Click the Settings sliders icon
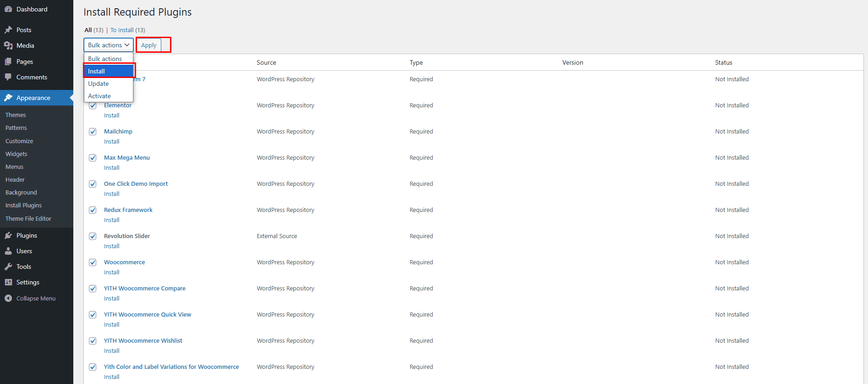This screenshot has height=384, width=868. pos(8,282)
